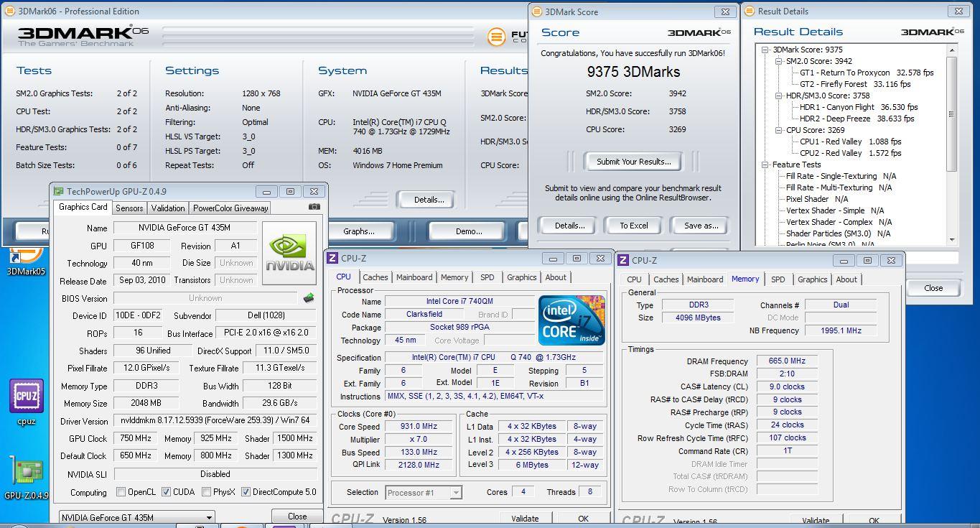Select GT1 - Return To Proxycon row
Viewport: 980px width, 528px height.
tap(867, 73)
